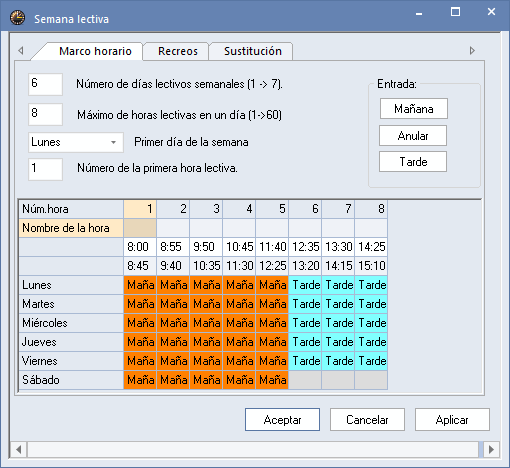510x468 pixels.
Task: Click the horizontal scrollbar left arrow
Action: tap(19, 449)
